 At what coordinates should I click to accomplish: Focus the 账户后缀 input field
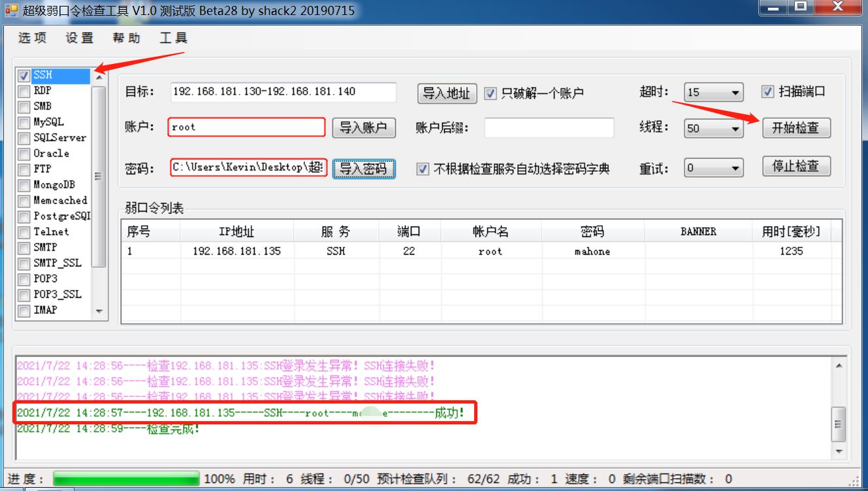click(x=549, y=128)
